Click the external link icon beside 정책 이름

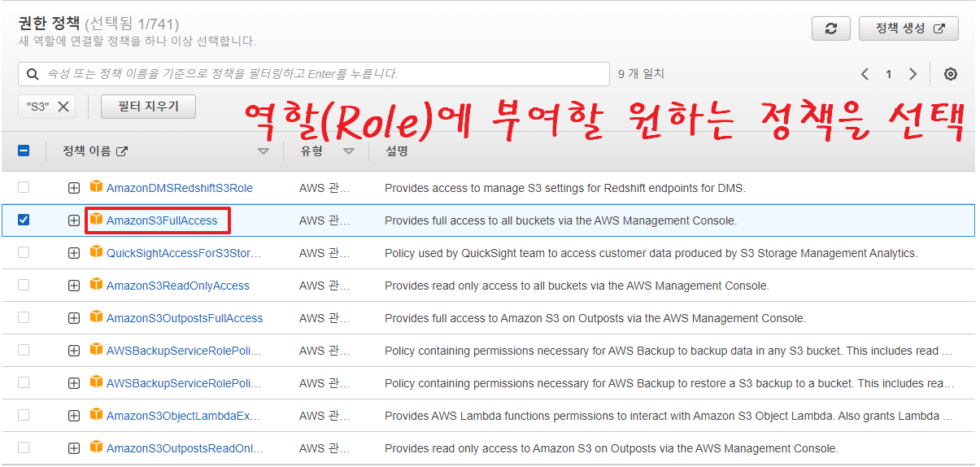(x=122, y=151)
